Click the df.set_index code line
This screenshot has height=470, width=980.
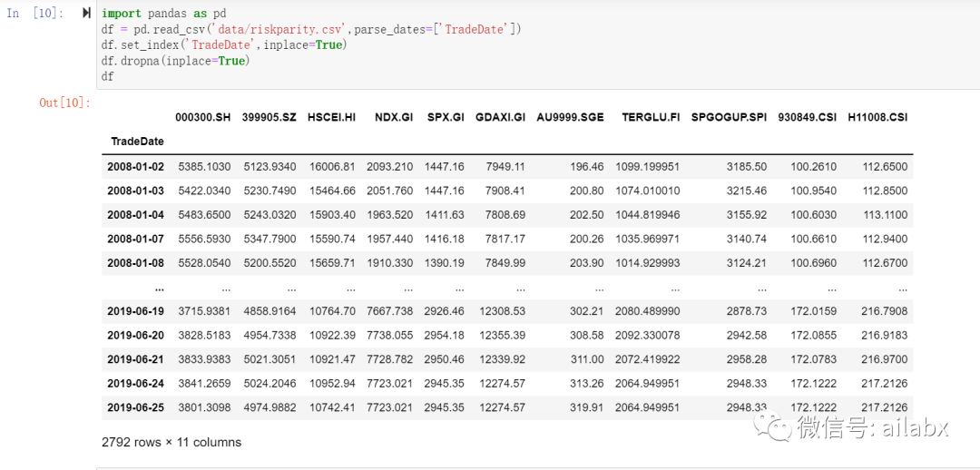pos(224,45)
